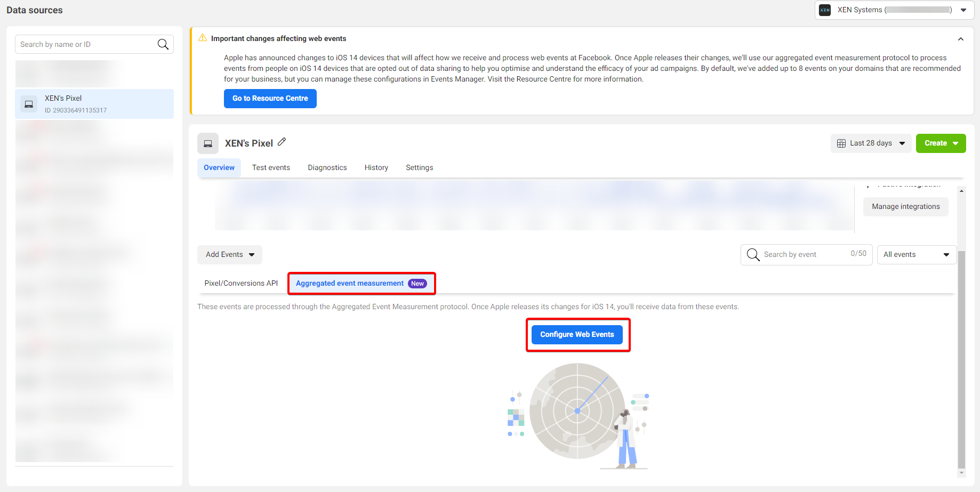Viewport: 980px width, 492px height.
Task: Click the warning triangle in the iOS 14 banner
Action: tap(203, 37)
